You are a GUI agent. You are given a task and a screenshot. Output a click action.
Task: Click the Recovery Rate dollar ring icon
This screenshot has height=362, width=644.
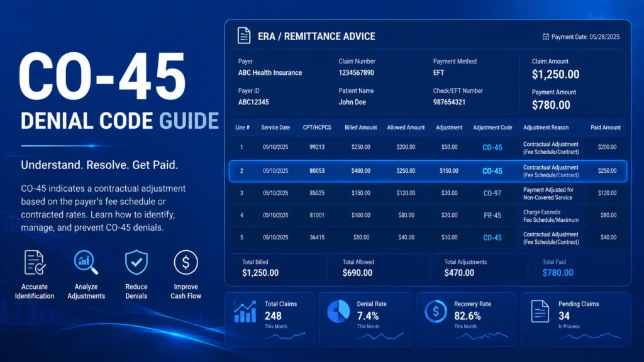click(x=435, y=311)
